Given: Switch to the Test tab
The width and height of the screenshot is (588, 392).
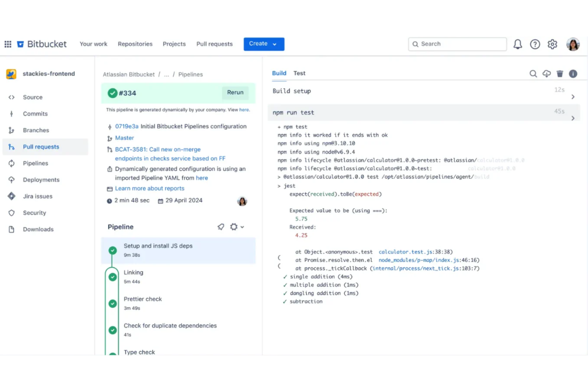Looking at the screenshot, I should coord(299,73).
